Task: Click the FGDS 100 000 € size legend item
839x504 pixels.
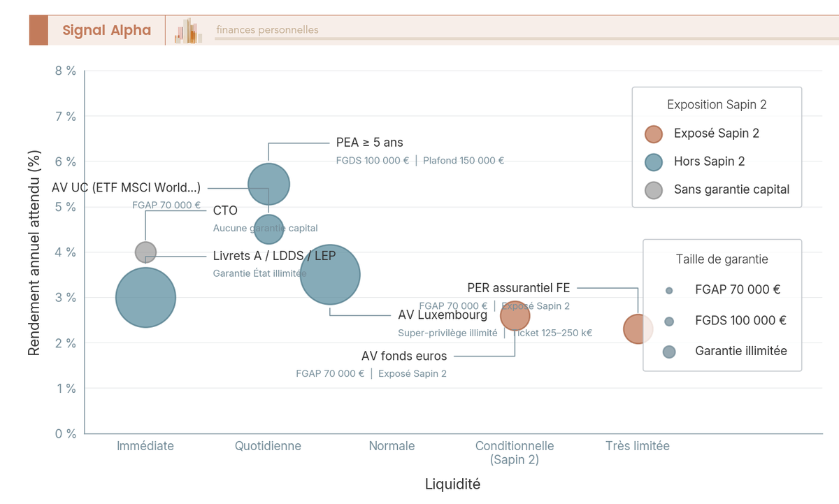Action: point(740,321)
